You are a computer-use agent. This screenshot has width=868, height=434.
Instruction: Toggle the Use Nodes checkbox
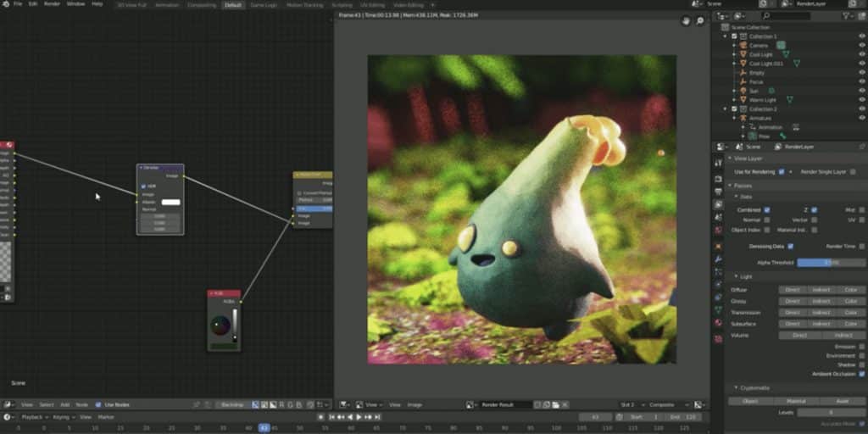pyautogui.click(x=98, y=405)
